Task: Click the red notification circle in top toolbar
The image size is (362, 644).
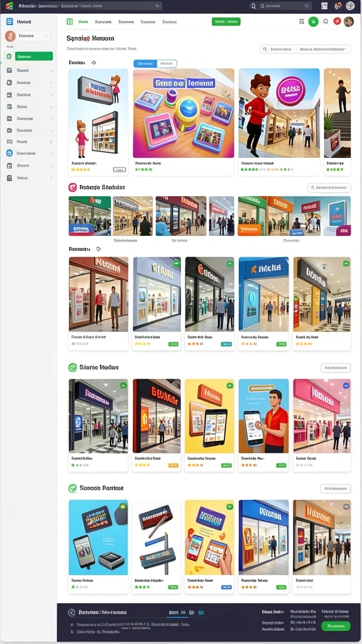Action: point(337,21)
